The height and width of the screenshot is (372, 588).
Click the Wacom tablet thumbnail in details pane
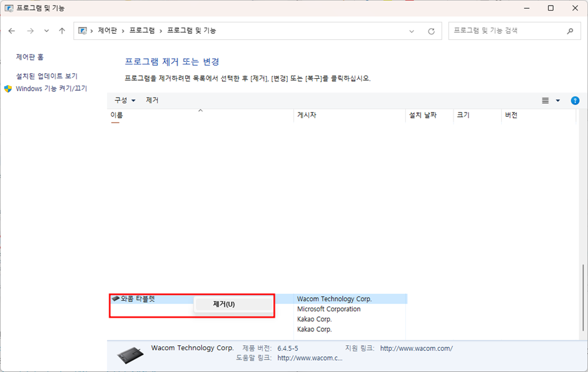[x=130, y=355]
